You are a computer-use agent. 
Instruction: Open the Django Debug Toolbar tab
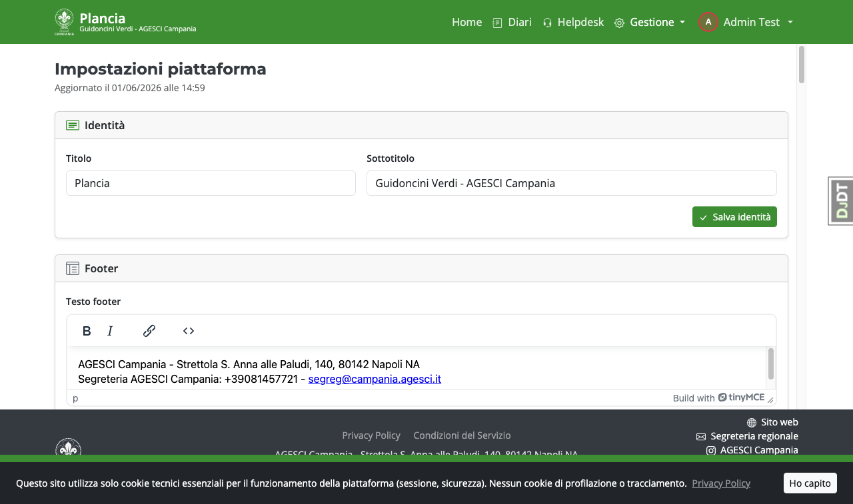[x=841, y=201]
